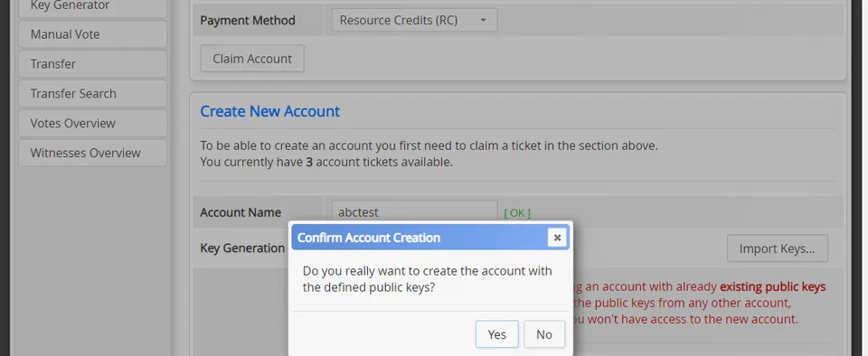
Task: Open Manual Vote in the sidebar
Action: click(92, 34)
